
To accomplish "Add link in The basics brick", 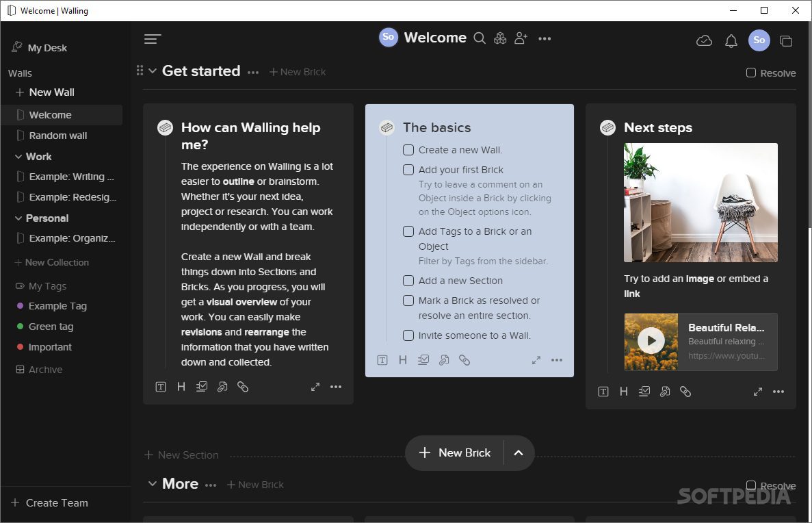I will (x=464, y=359).
